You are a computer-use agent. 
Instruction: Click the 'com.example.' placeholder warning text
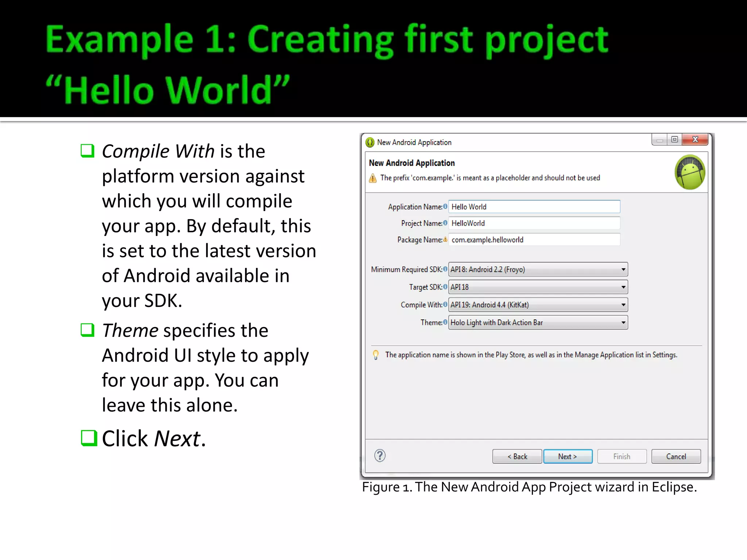pyautogui.click(x=490, y=178)
